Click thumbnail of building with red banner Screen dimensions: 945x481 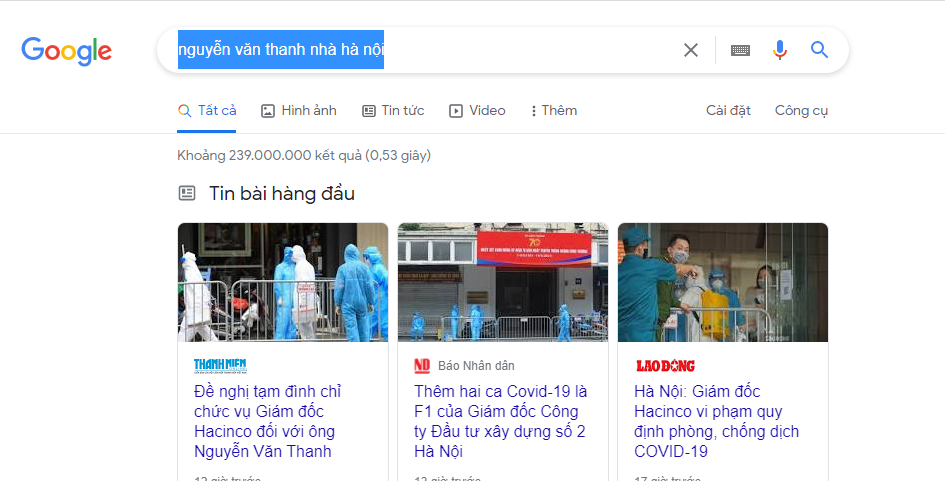coord(503,282)
